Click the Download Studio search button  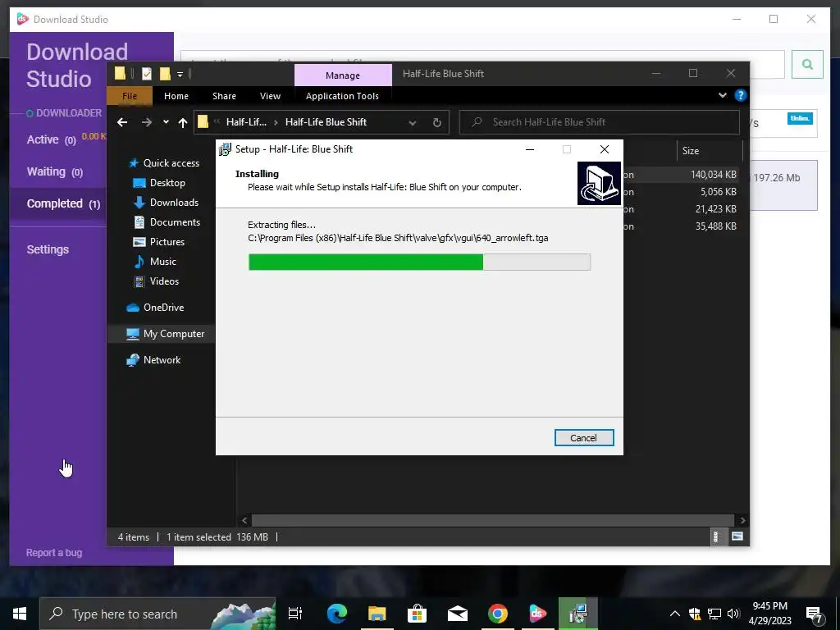807,64
